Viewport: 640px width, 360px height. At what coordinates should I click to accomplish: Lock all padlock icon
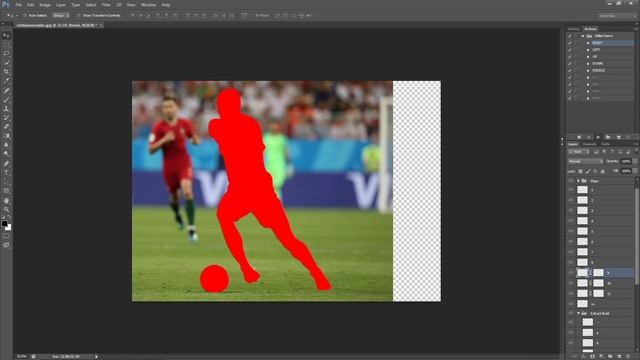[602, 171]
